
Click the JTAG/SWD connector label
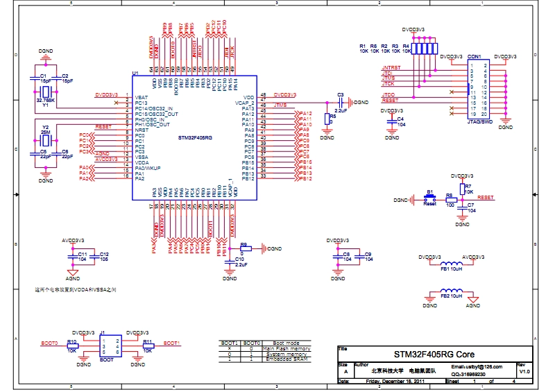(x=480, y=122)
